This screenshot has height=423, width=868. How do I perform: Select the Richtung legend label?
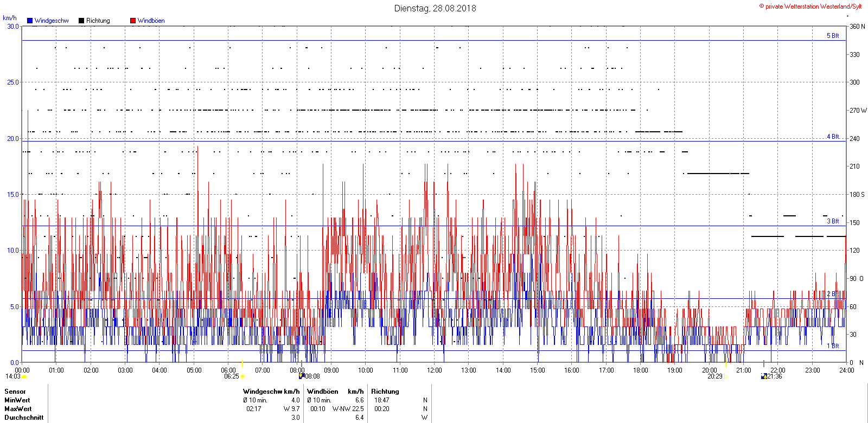98,21
